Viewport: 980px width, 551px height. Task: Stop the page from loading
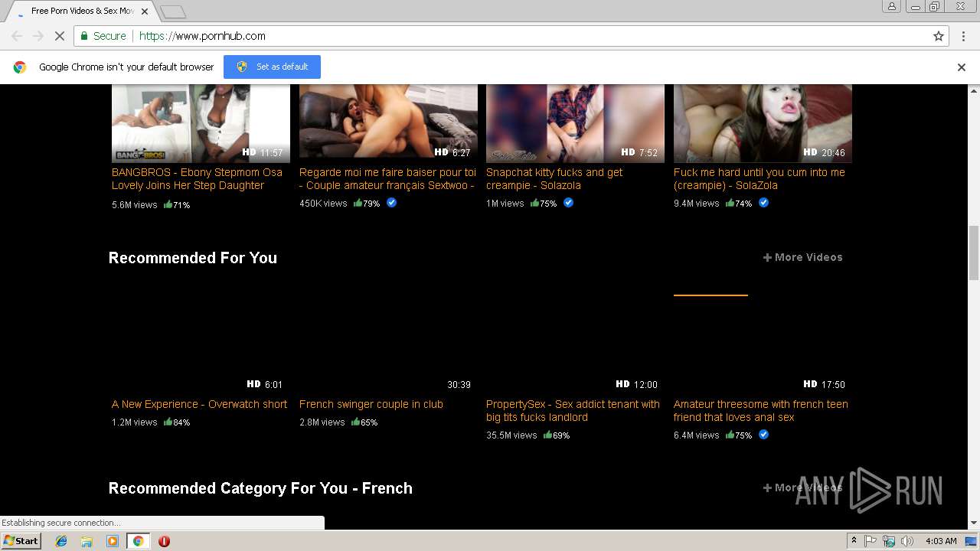click(x=59, y=36)
